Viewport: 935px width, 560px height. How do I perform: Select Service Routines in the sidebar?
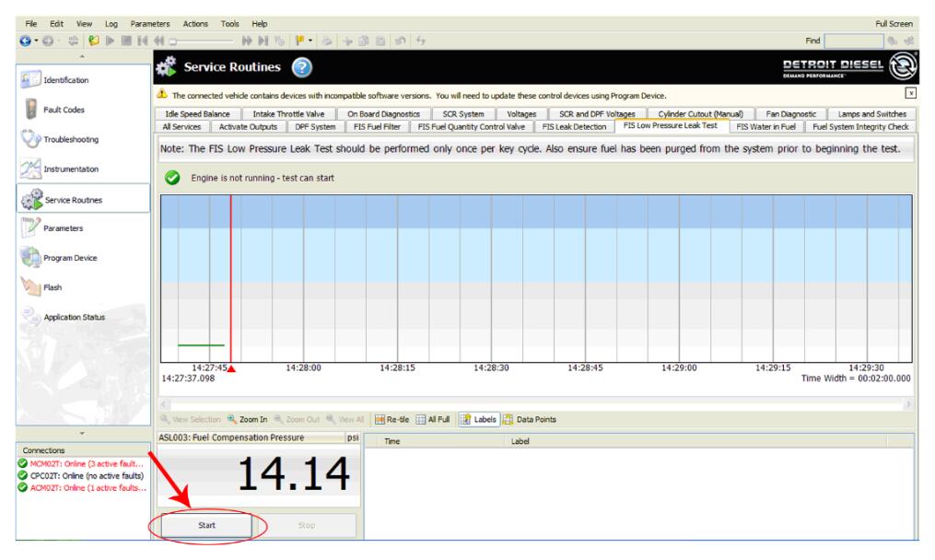click(x=84, y=199)
